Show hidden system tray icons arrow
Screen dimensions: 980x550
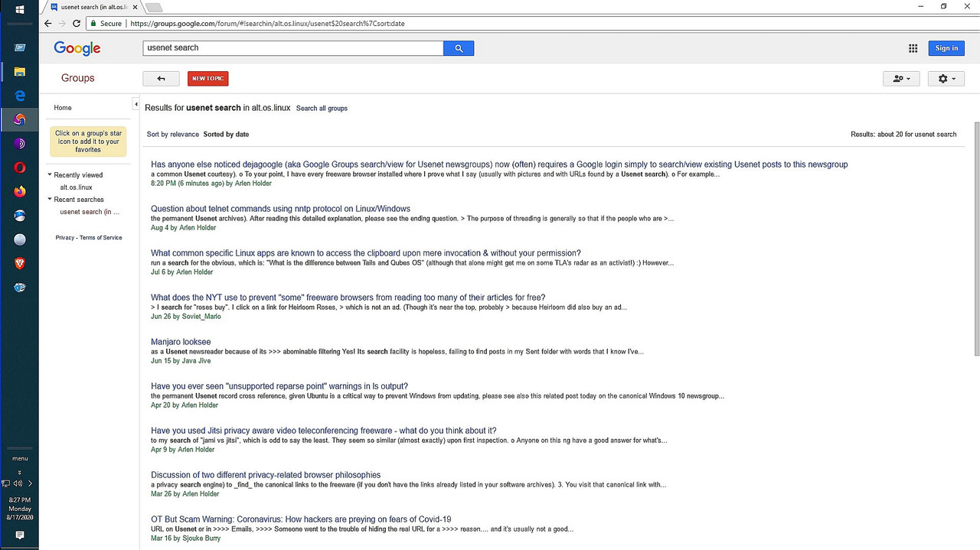(30, 483)
